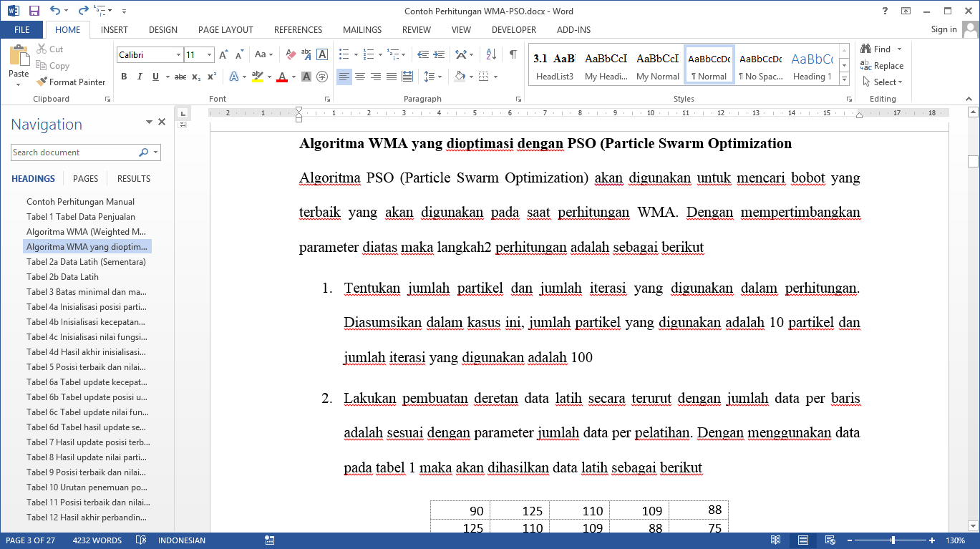The width and height of the screenshot is (980, 549).
Task: Click the Clear All Formatting icon
Action: (291, 54)
